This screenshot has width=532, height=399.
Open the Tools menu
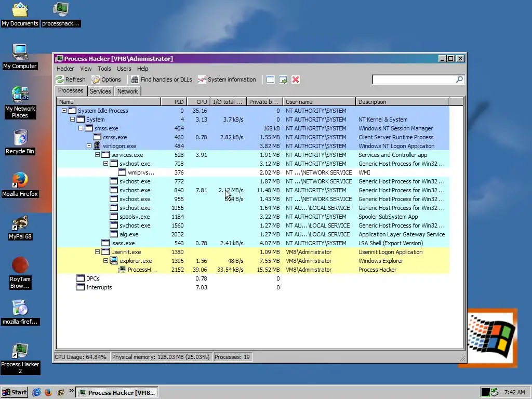pyautogui.click(x=104, y=69)
